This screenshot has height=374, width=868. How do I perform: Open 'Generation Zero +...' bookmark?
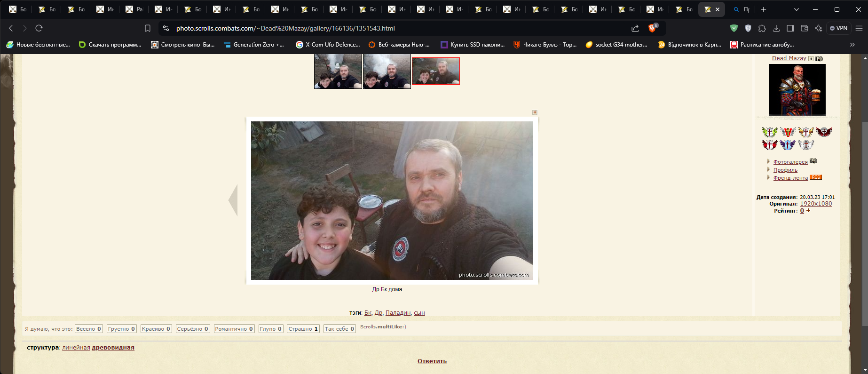coord(254,45)
